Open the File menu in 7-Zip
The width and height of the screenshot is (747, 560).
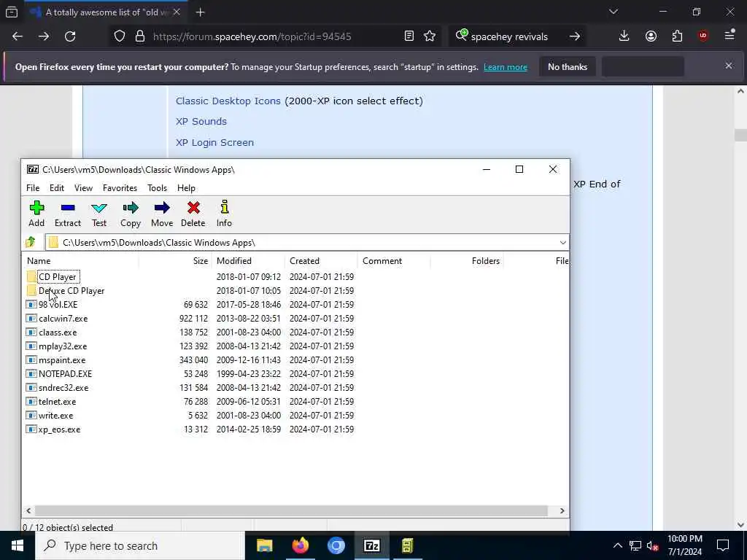coord(33,188)
